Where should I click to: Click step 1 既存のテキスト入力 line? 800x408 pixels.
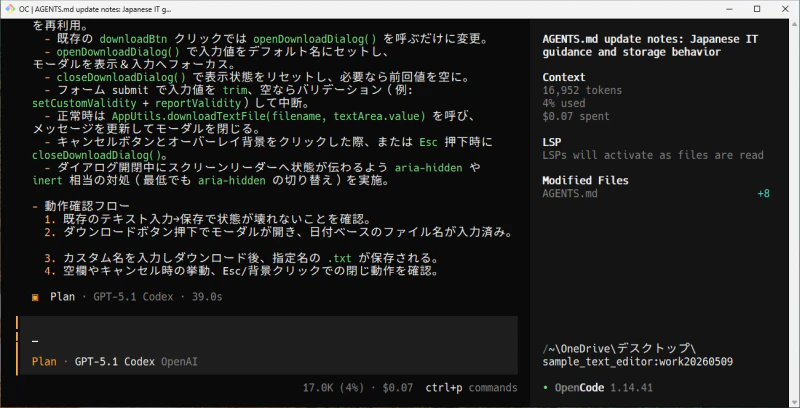pyautogui.click(x=207, y=219)
